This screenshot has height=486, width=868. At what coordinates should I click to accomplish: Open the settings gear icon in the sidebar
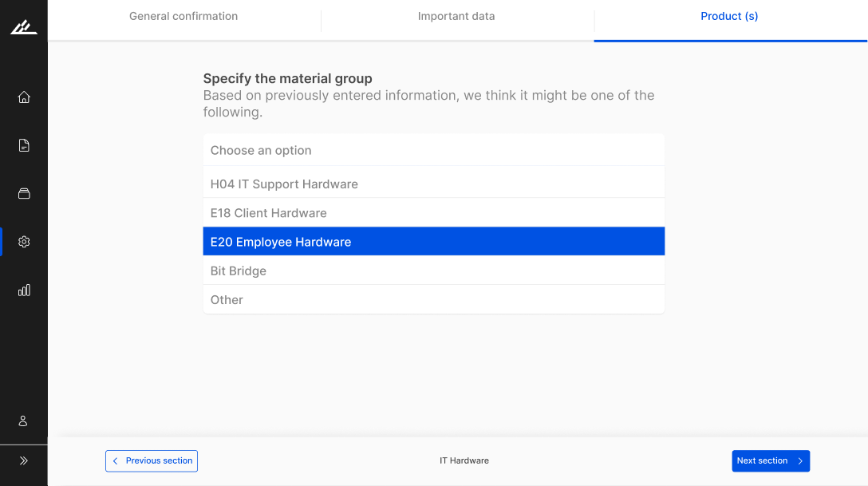24,242
